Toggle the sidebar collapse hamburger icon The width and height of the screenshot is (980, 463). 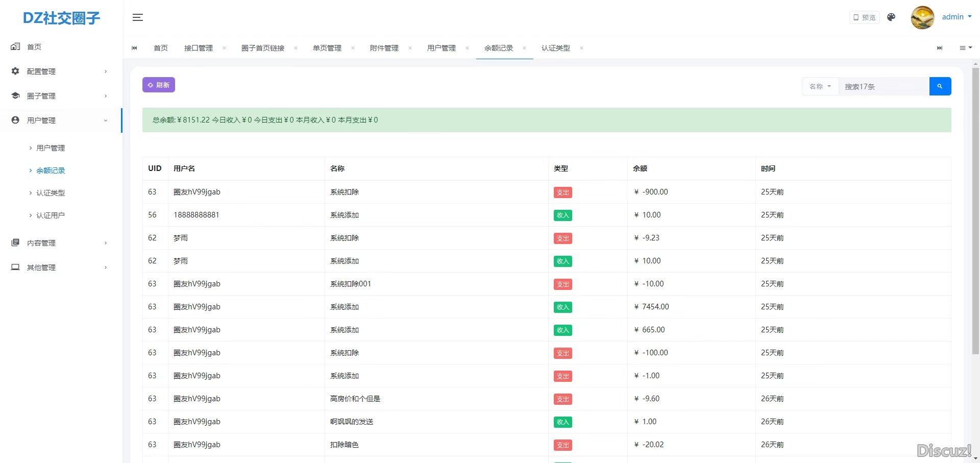coord(137,17)
